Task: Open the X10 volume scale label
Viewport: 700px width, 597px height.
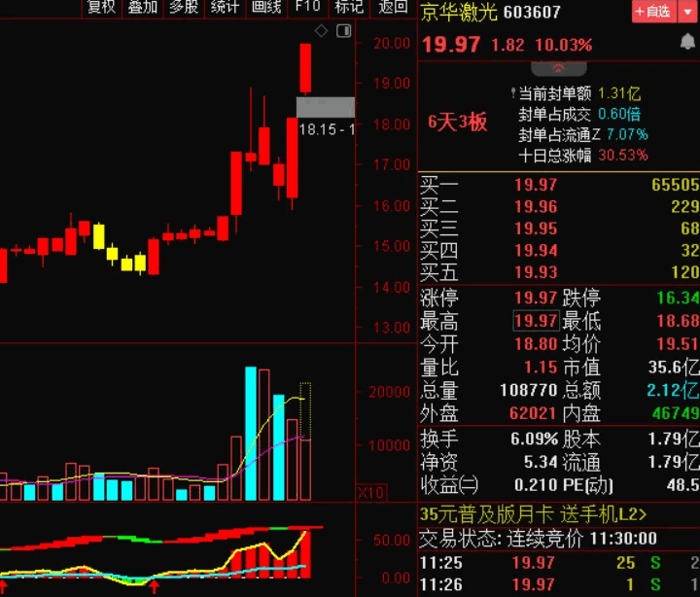Action: [x=371, y=493]
